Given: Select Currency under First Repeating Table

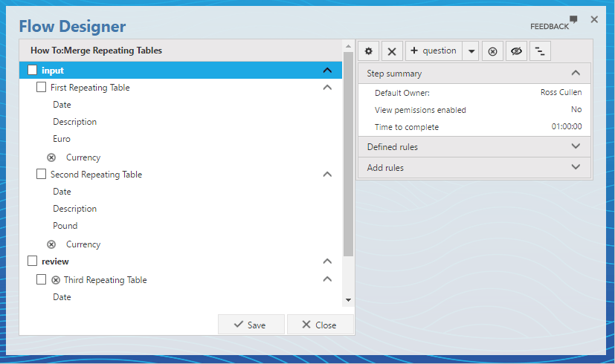Looking at the screenshot, I should (83, 157).
